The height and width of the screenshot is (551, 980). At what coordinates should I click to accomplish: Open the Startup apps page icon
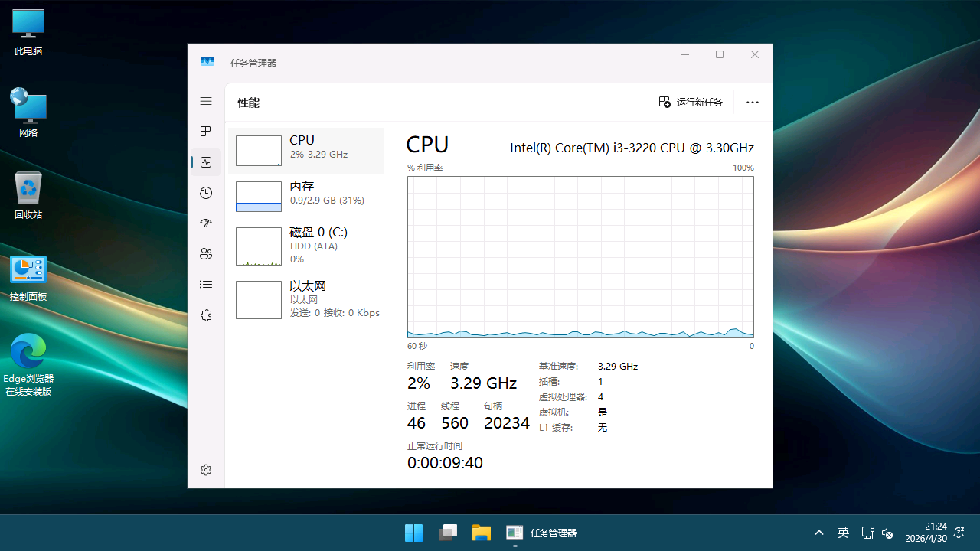click(206, 223)
